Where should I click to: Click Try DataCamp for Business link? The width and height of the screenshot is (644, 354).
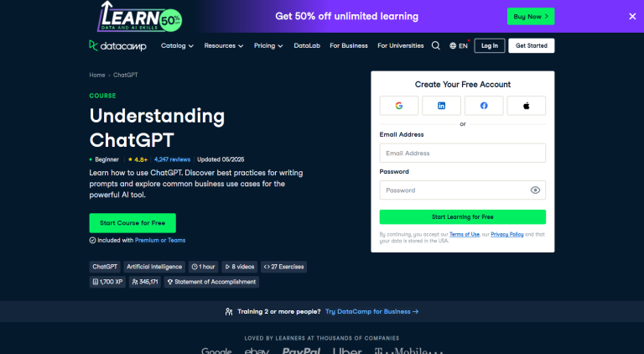372,312
